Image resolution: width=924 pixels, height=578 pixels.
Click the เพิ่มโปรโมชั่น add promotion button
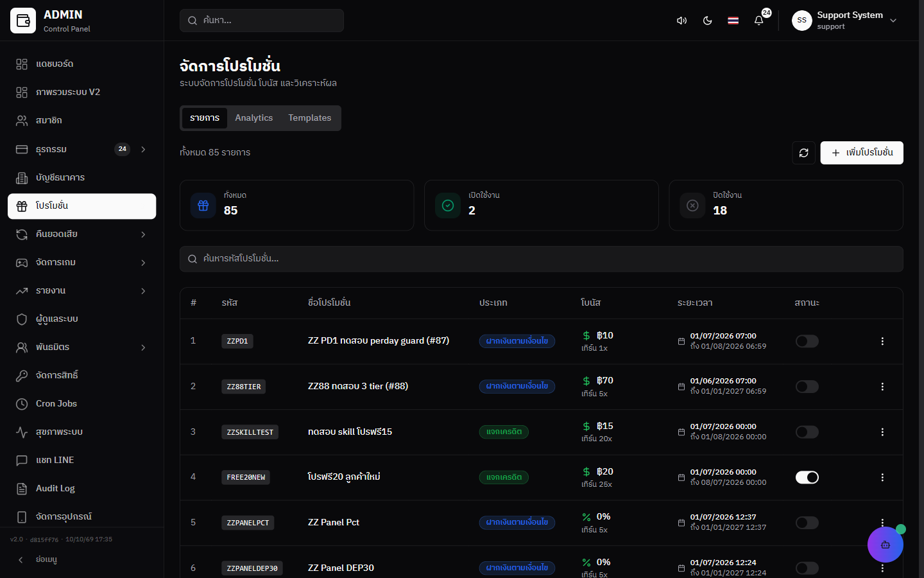[862, 153]
